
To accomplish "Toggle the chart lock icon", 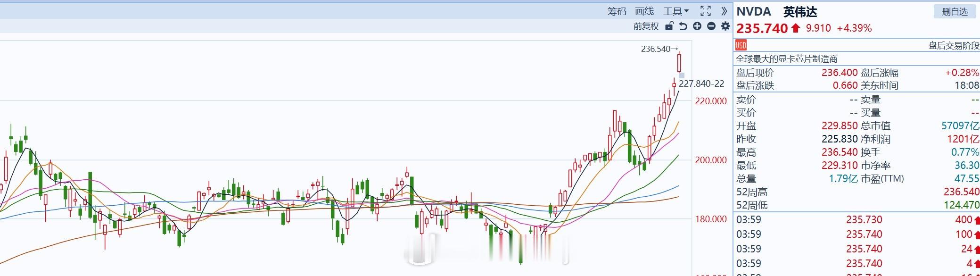I will (669, 26).
